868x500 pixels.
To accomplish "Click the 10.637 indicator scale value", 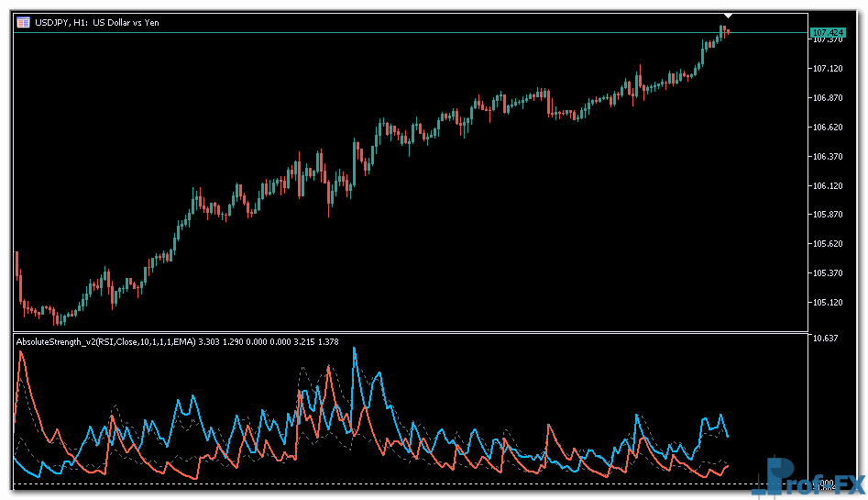I will click(x=825, y=339).
